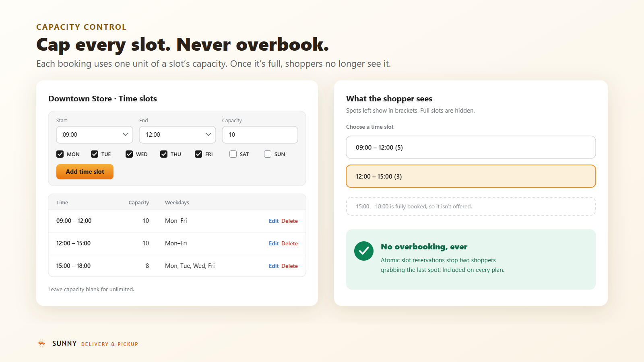The height and width of the screenshot is (362, 644).
Task: Click the 'Choose a time slot' label
Action: pyautogui.click(x=370, y=127)
